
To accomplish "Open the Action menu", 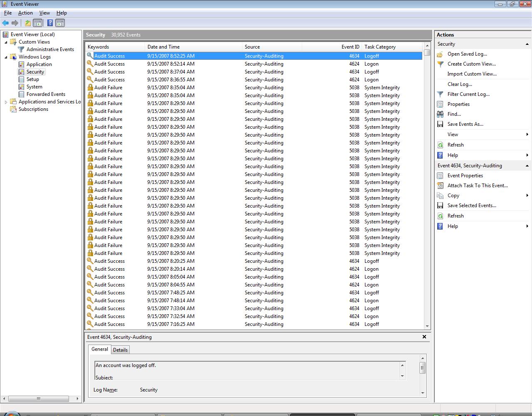I will click(25, 13).
